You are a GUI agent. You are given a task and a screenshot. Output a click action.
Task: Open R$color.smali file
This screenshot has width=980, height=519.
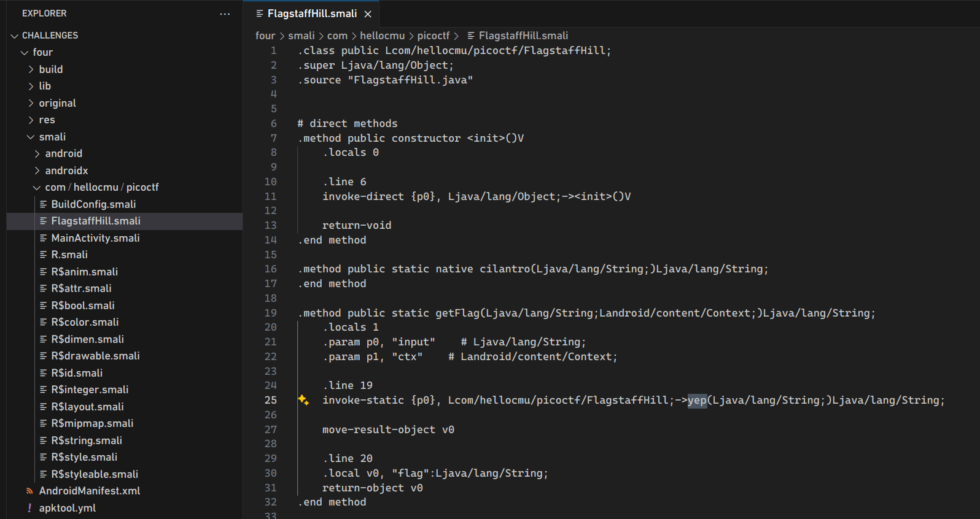click(x=125, y=322)
